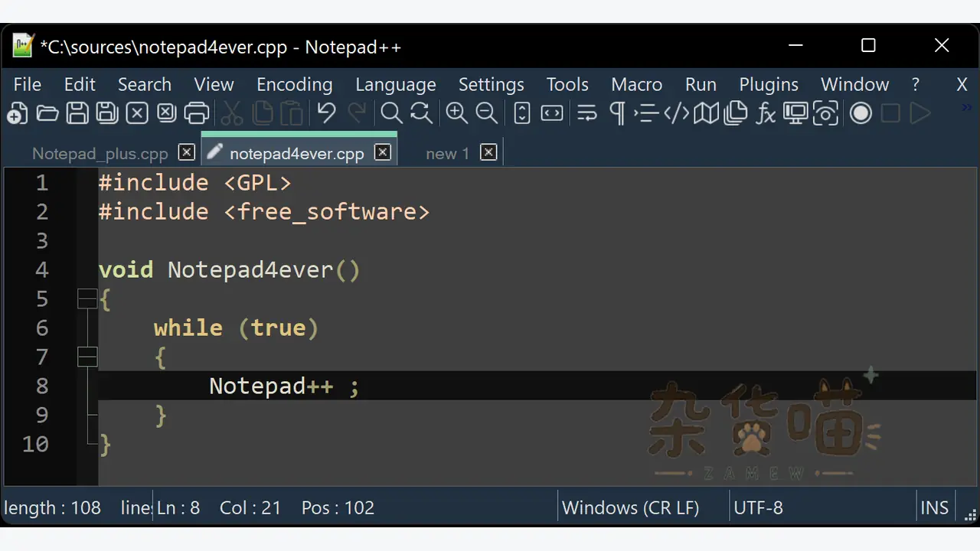Click the UTF-8 encoding status field
Viewport: 980px width, 551px height.
[x=759, y=507]
